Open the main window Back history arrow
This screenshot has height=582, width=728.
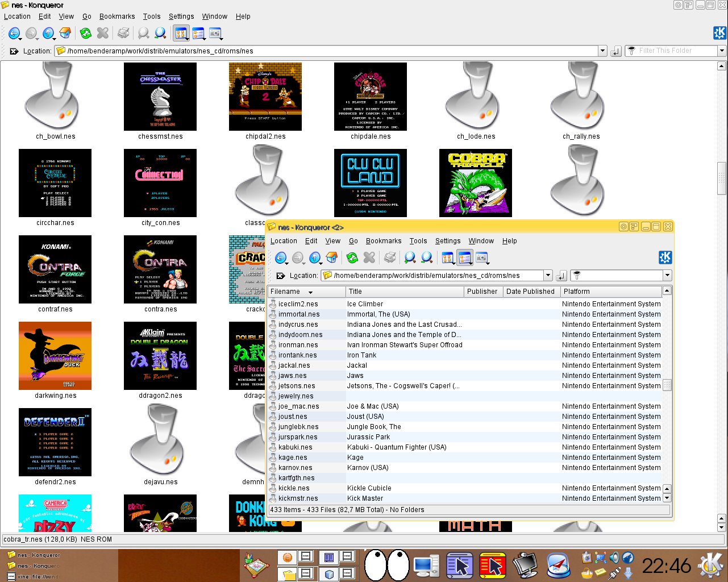20,39
